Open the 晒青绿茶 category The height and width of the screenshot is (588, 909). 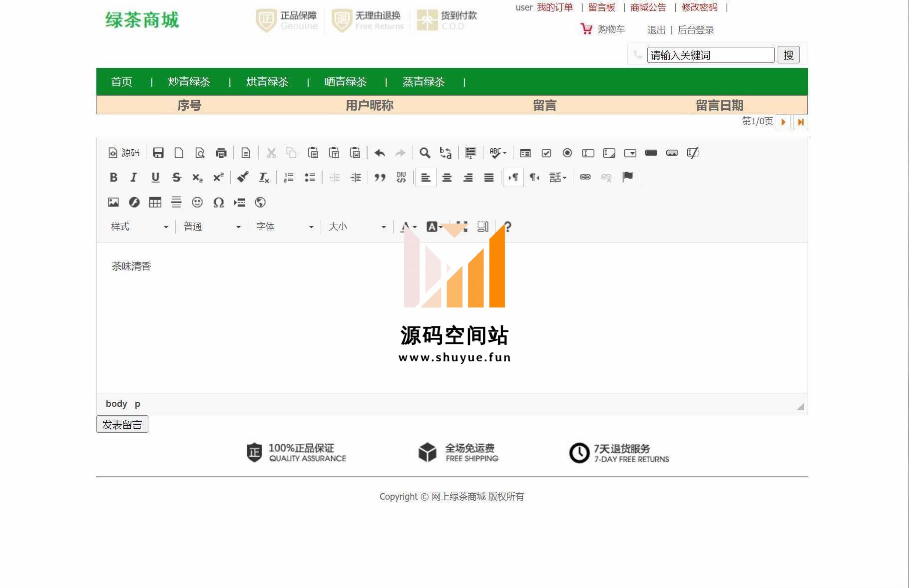pos(346,82)
